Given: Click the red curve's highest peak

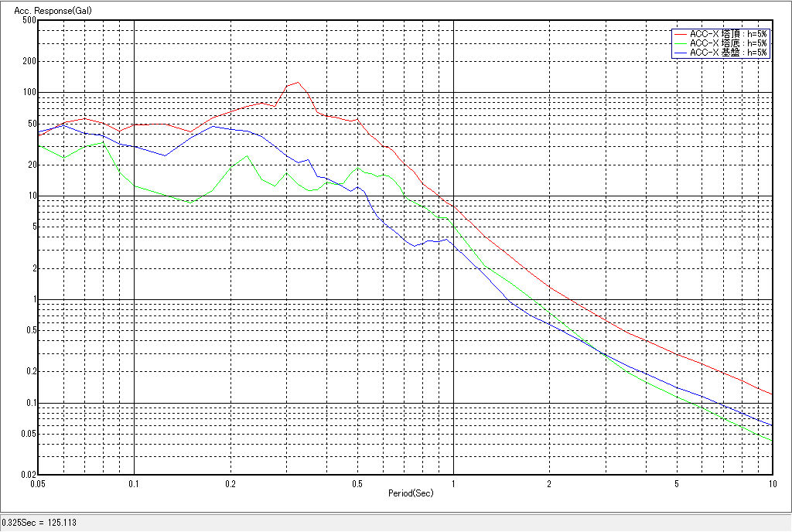Looking at the screenshot, I should tap(298, 82).
